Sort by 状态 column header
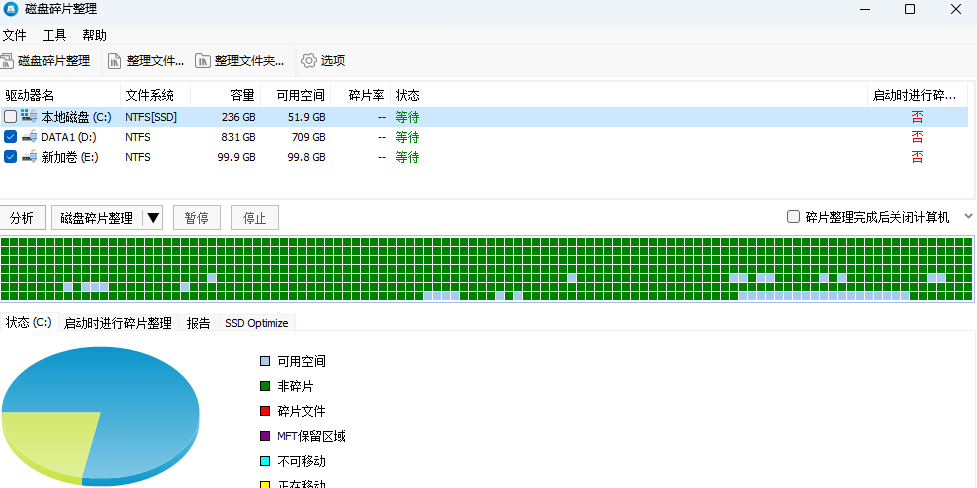The image size is (977, 488). (x=629, y=95)
